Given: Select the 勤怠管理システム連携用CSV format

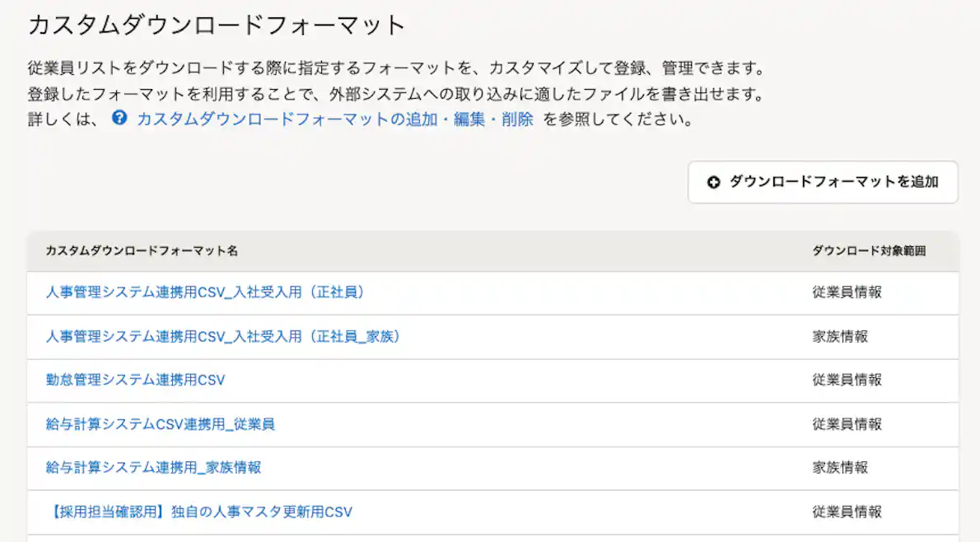Looking at the screenshot, I should click(136, 380).
